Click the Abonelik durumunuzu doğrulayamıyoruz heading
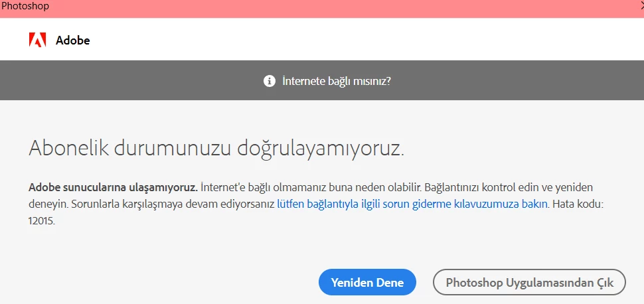 click(216, 148)
